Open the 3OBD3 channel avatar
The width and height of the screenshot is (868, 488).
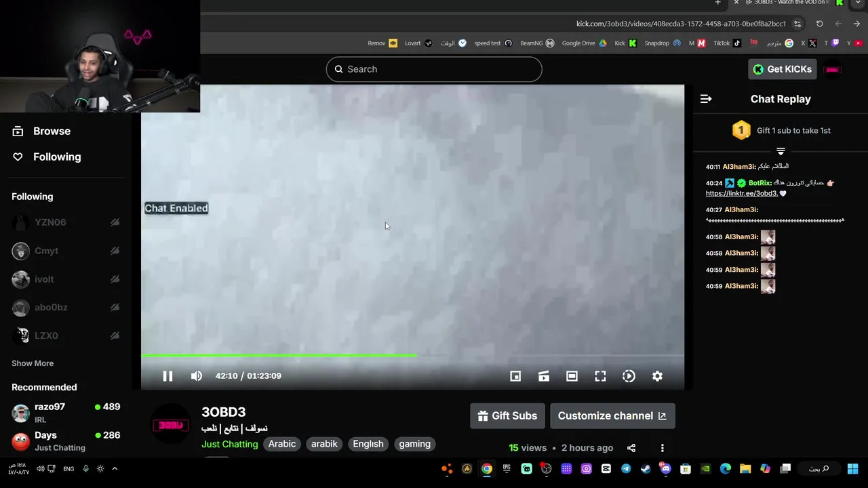170,425
